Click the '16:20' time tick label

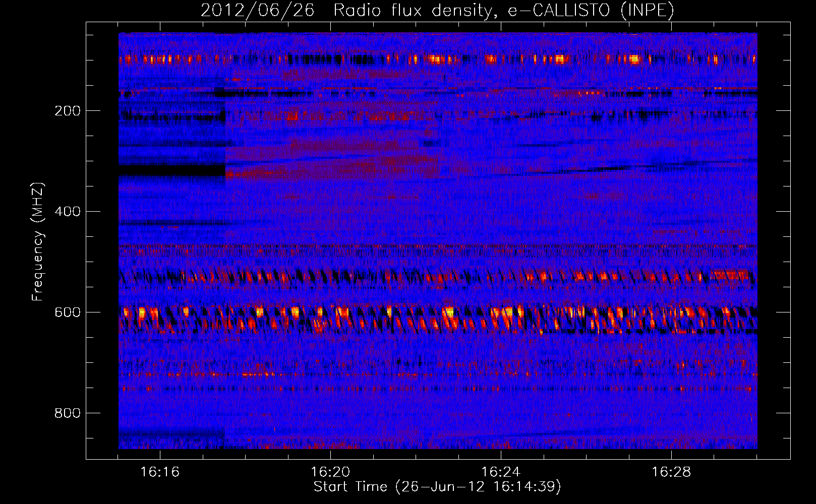coord(330,472)
